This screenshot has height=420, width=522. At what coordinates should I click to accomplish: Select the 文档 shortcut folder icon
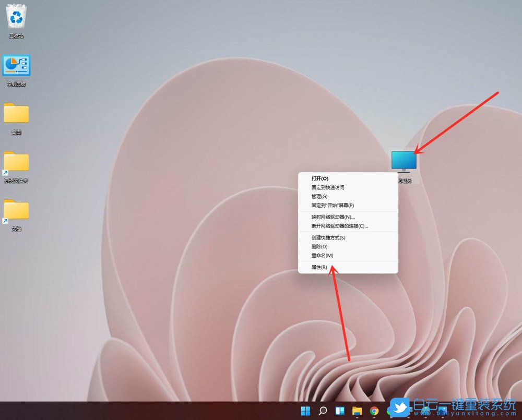coord(16,210)
